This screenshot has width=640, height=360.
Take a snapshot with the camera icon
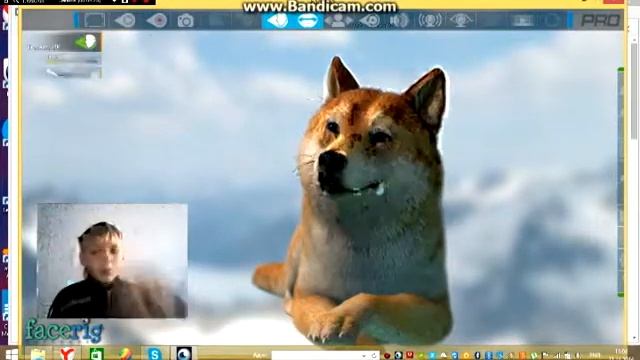click(x=185, y=20)
